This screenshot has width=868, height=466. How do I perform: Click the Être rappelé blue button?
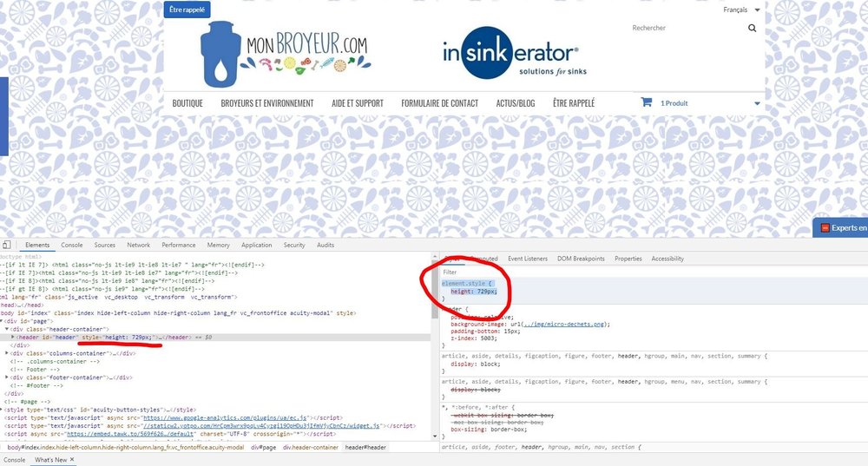click(x=187, y=10)
